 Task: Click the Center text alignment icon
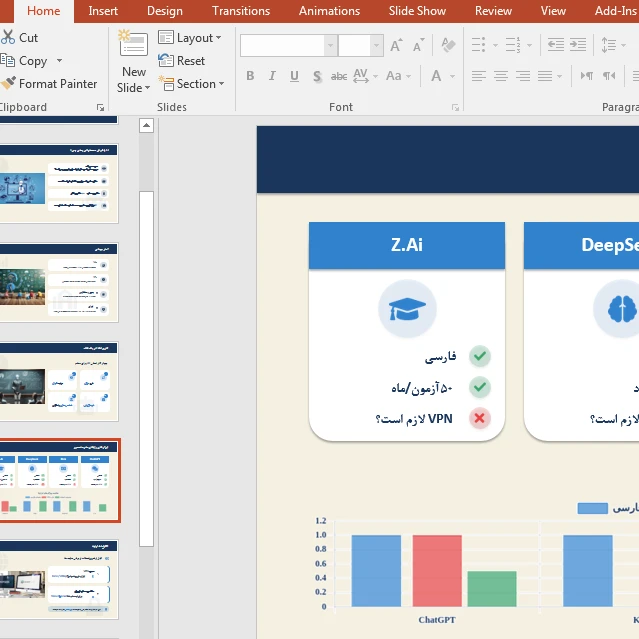[500, 76]
